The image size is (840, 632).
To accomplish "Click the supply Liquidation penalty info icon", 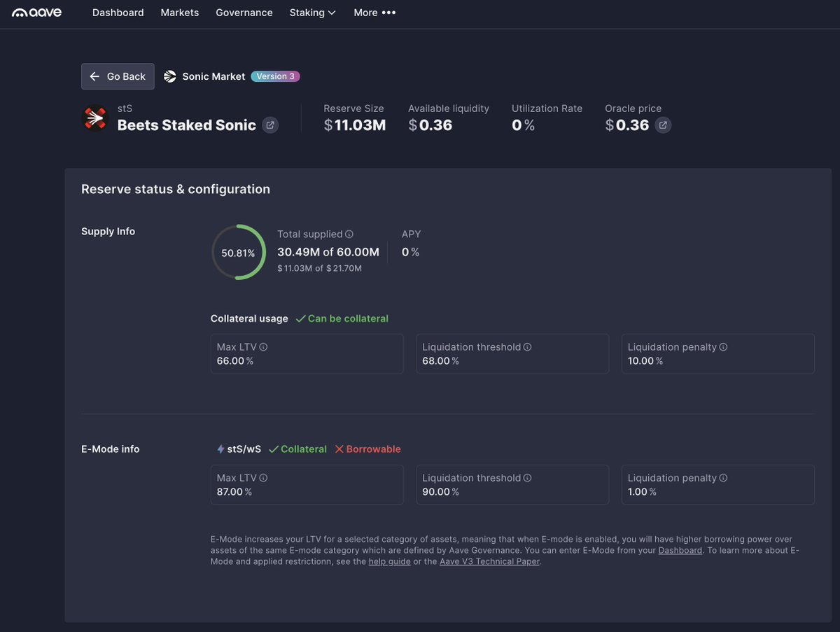I will coord(724,347).
